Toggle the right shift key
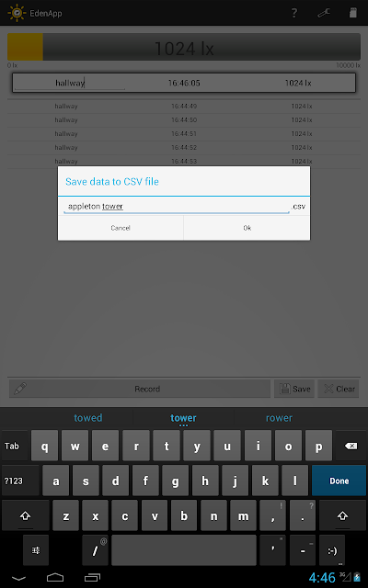The image size is (368, 588). 342,515
